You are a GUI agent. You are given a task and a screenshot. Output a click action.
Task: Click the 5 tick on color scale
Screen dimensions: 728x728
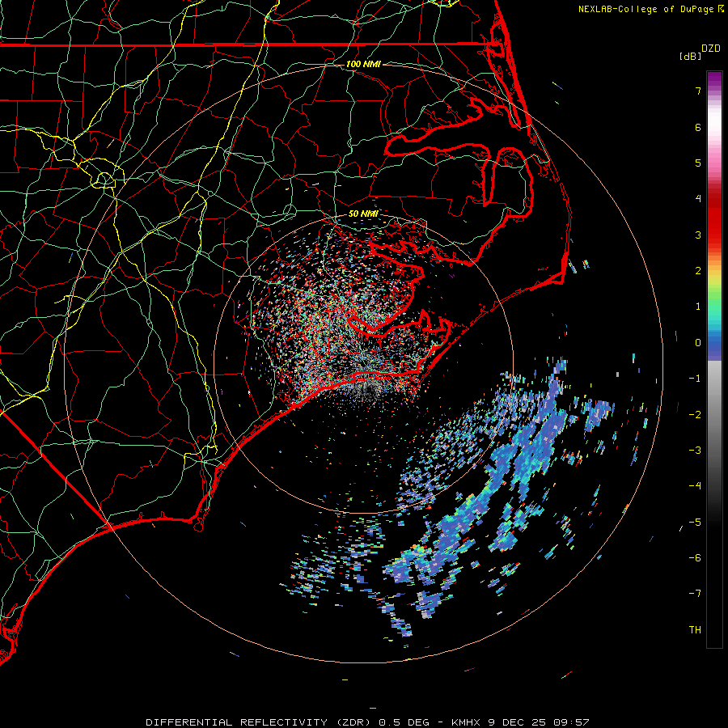point(698,163)
